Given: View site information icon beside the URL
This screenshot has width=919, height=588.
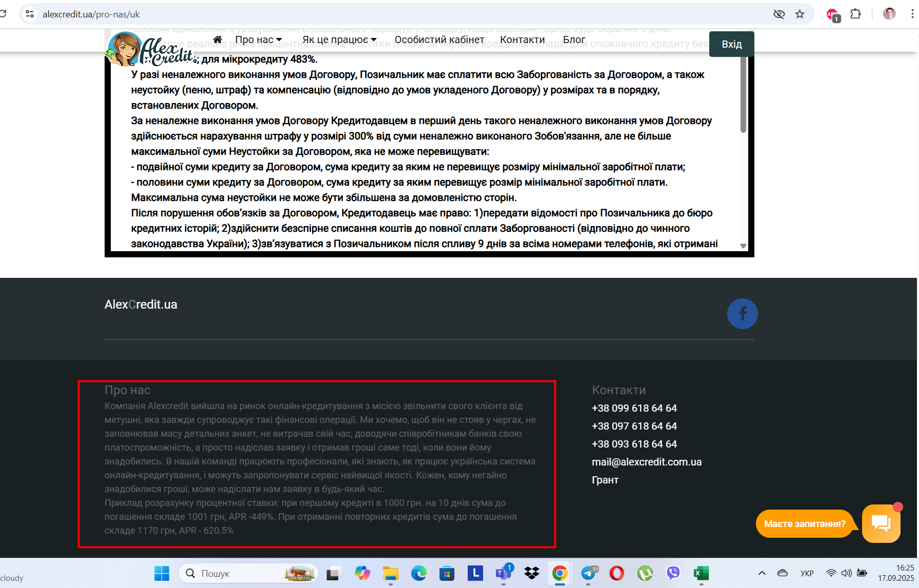Looking at the screenshot, I should point(30,14).
